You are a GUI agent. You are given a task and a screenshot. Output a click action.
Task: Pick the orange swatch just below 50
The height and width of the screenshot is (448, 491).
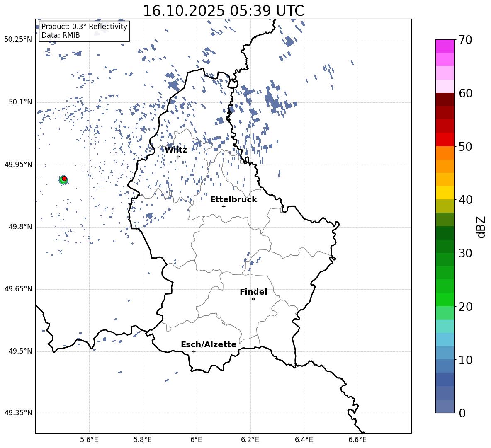coord(445,153)
